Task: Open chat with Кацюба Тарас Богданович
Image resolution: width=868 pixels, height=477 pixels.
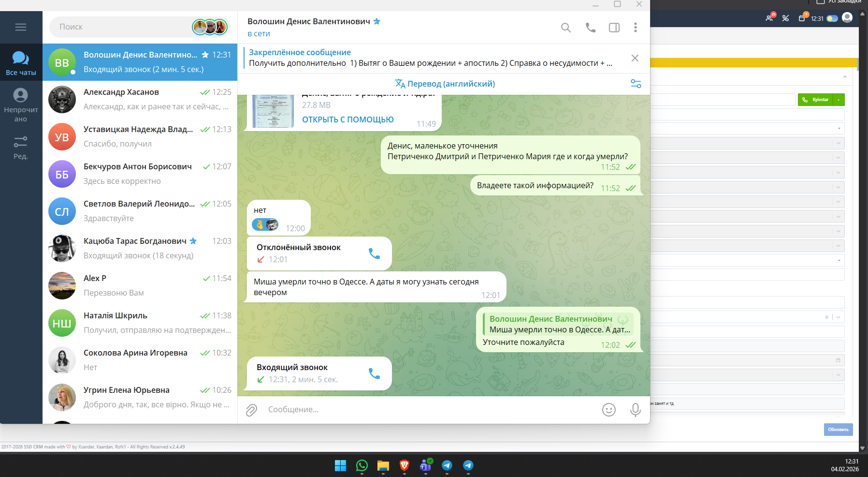Action: pyautogui.click(x=140, y=248)
